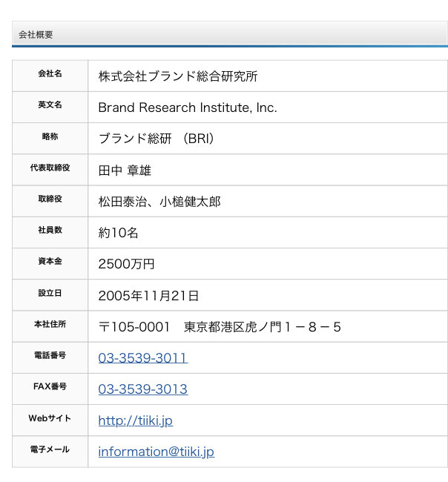Click the 電話番号 row label
This screenshot has height=482, width=448.
pyautogui.click(x=50, y=355)
